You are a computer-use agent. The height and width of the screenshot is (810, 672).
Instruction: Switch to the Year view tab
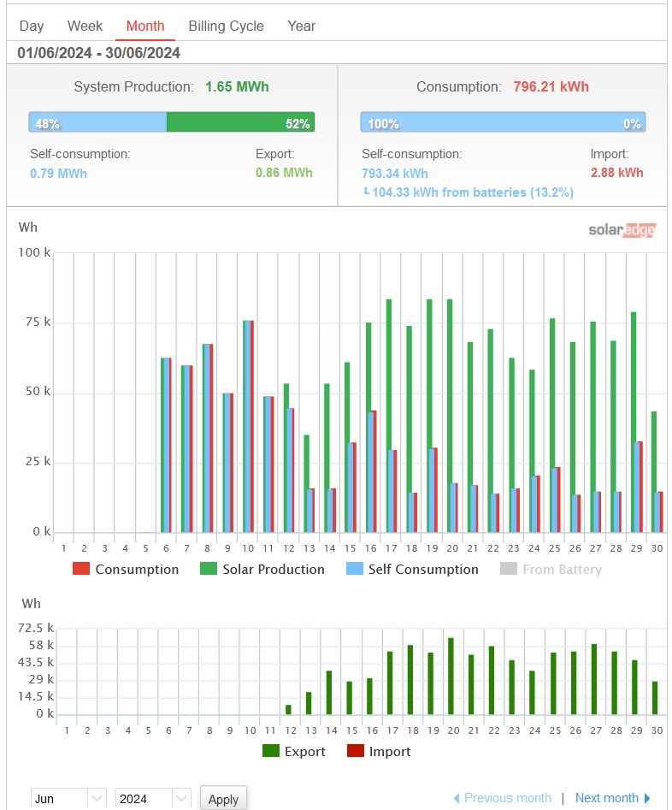click(x=301, y=26)
